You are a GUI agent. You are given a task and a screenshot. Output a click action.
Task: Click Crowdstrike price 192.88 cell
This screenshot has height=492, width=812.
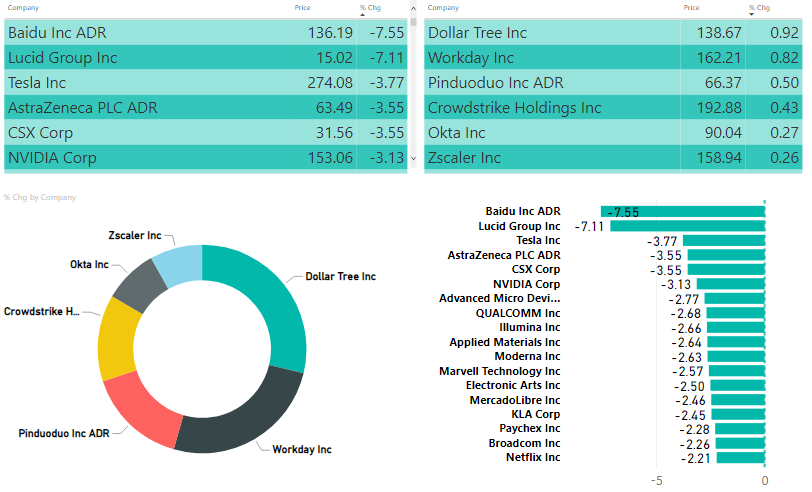(719, 108)
